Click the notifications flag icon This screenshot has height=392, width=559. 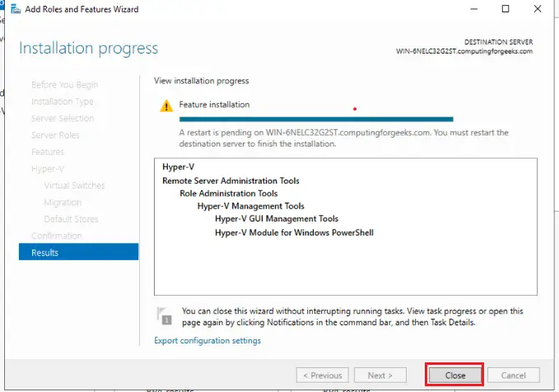(165, 315)
